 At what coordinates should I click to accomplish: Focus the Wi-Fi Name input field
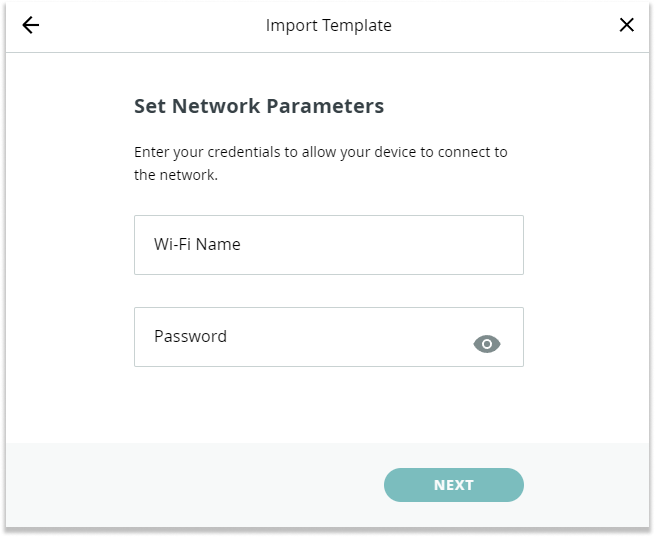(x=329, y=245)
